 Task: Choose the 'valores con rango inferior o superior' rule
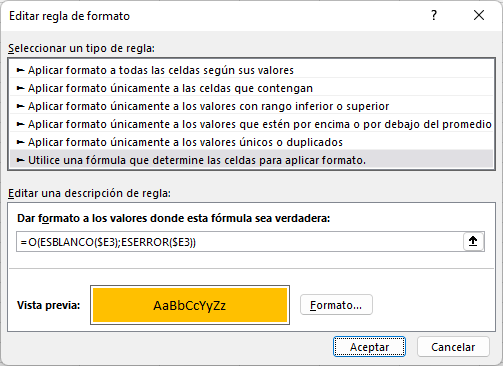click(251, 106)
